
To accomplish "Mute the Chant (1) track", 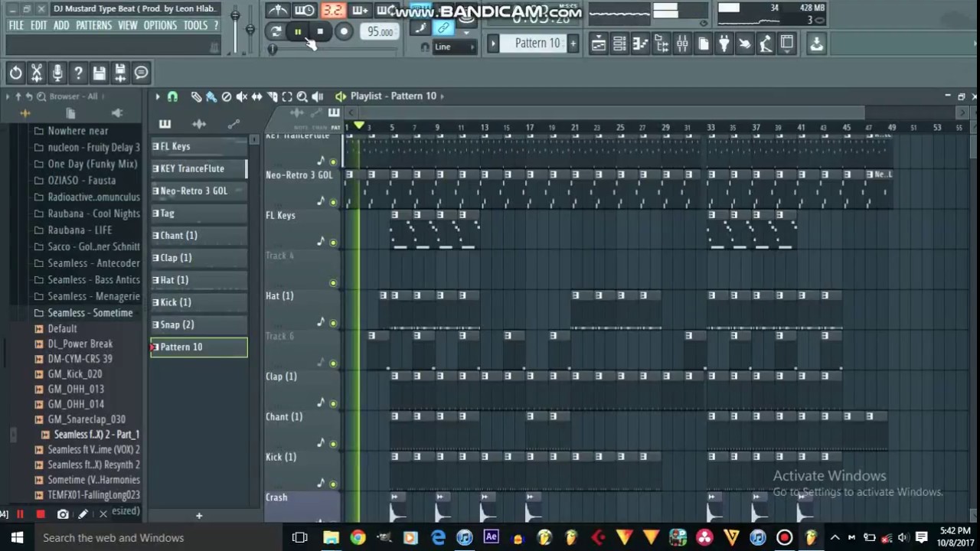I will (332, 443).
